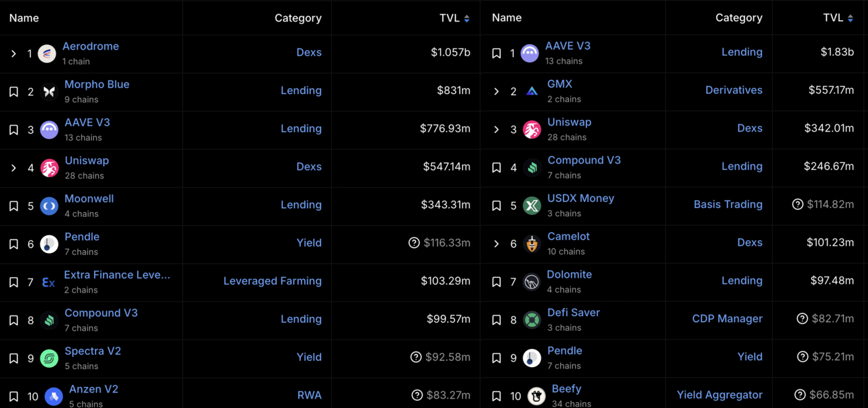Image resolution: width=868 pixels, height=408 pixels.
Task: Bookmark Moonwell in the left table
Action: click(x=13, y=206)
